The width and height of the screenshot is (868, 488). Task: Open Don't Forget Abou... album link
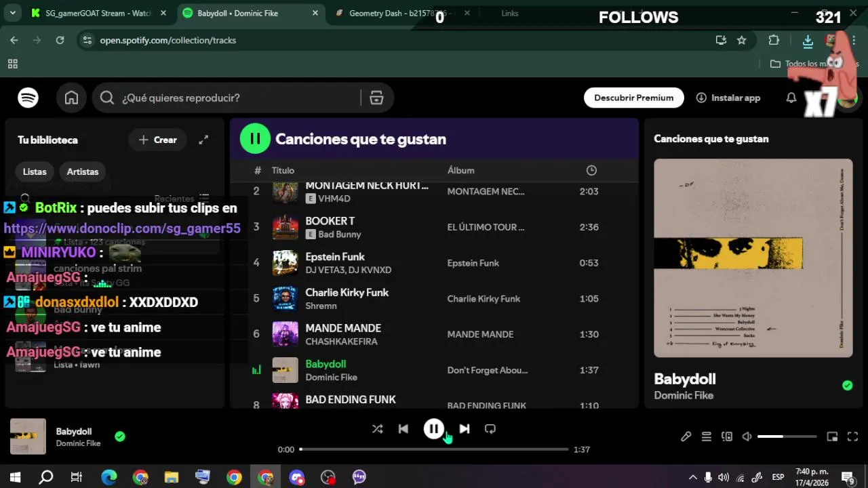(x=487, y=370)
